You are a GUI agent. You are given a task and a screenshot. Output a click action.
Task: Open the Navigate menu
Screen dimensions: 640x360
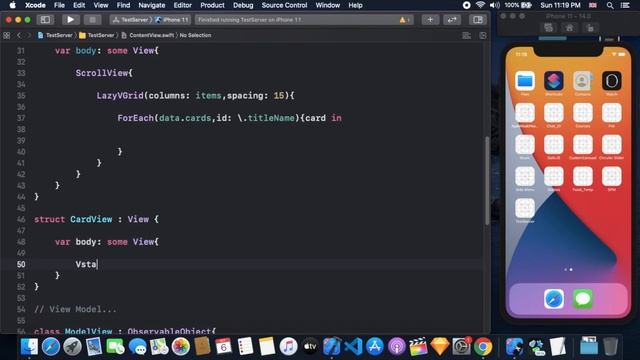pos(151,5)
